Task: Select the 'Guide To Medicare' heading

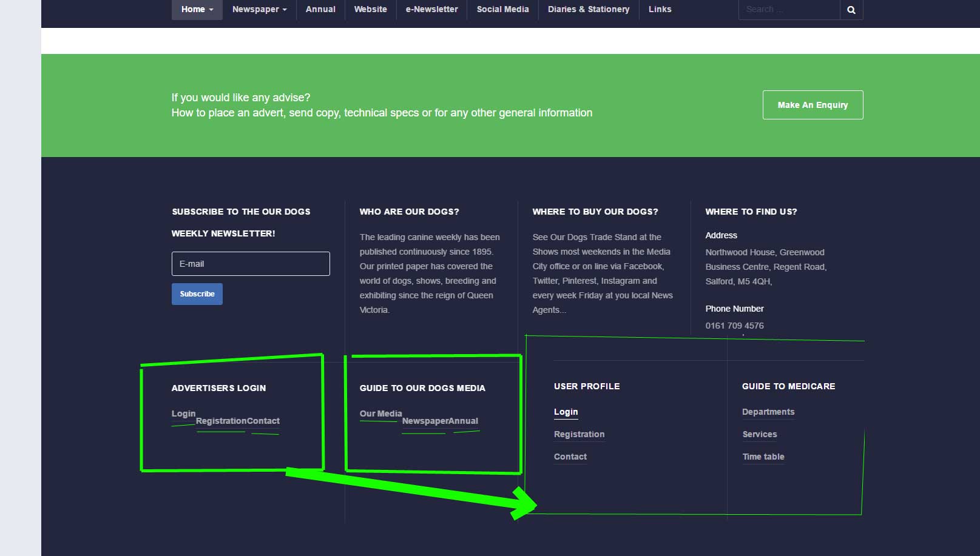Action: (x=788, y=386)
